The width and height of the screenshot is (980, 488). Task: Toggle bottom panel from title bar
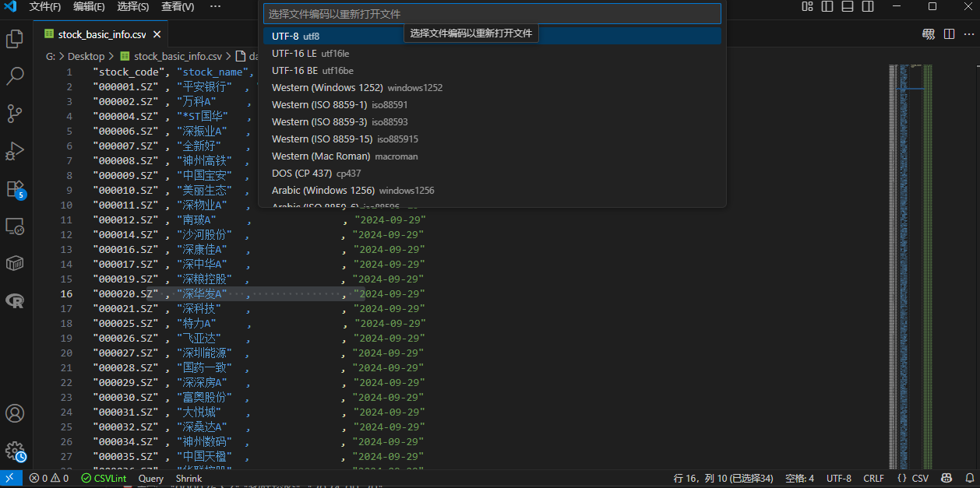click(x=848, y=6)
